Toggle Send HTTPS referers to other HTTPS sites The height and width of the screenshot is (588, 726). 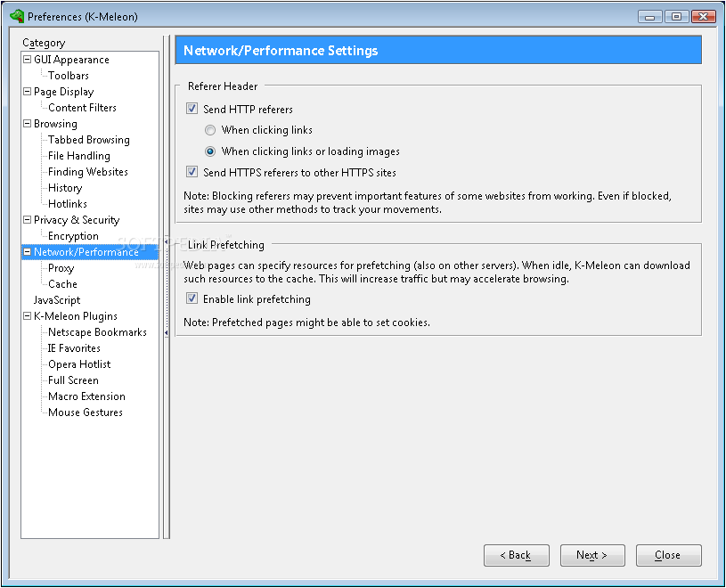(x=192, y=172)
